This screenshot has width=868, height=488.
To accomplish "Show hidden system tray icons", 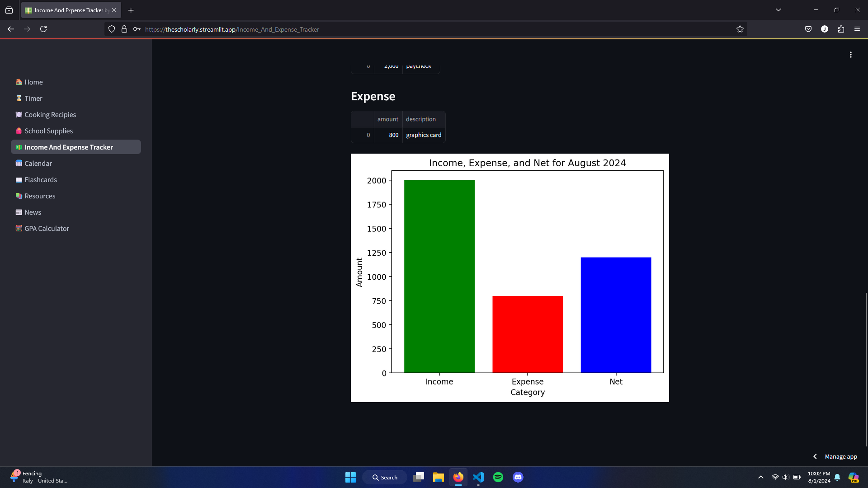I will (761, 477).
